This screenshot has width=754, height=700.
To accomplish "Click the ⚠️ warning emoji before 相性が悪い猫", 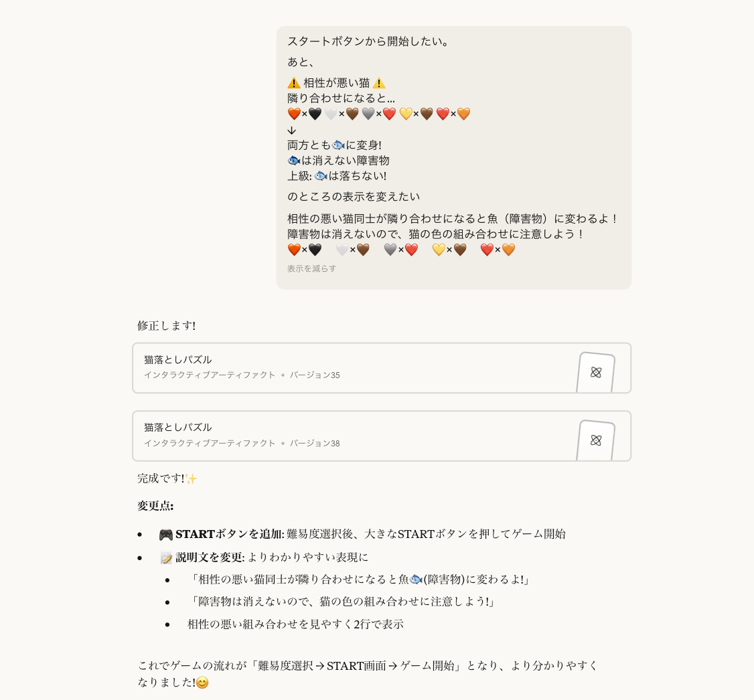I will [293, 83].
